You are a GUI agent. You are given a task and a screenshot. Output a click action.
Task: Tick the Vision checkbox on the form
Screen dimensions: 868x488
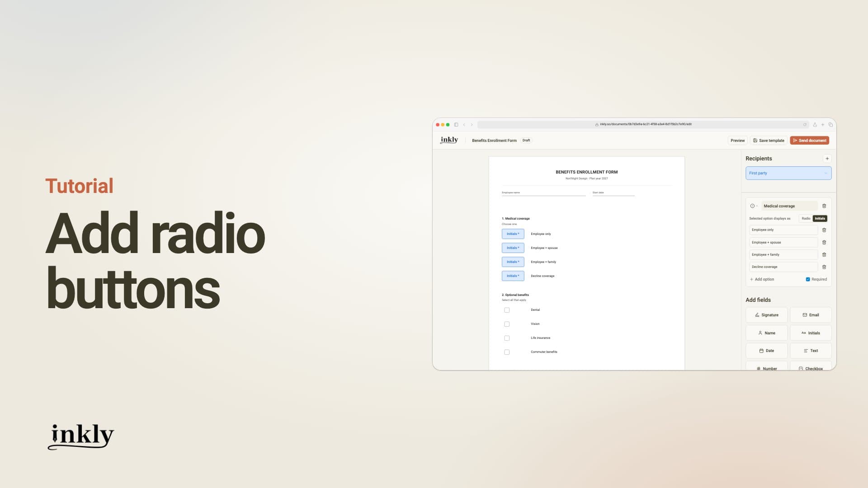coord(507,324)
